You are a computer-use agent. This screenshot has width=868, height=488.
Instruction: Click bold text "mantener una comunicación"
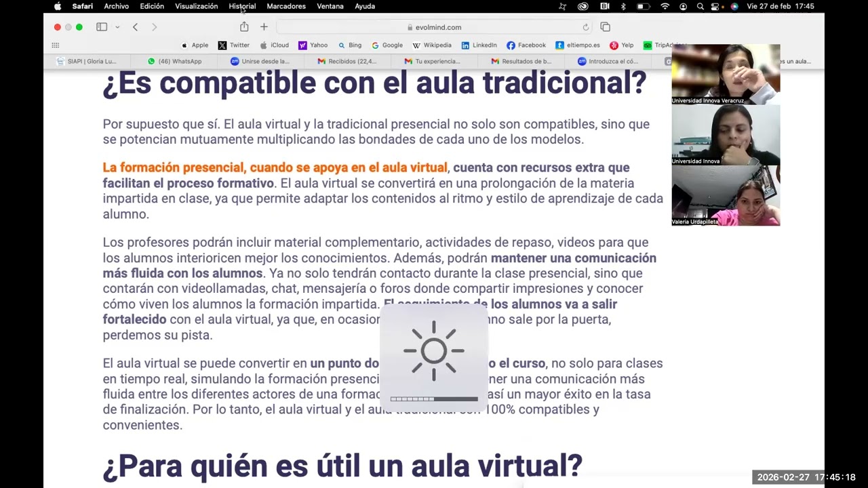pyautogui.click(x=573, y=258)
